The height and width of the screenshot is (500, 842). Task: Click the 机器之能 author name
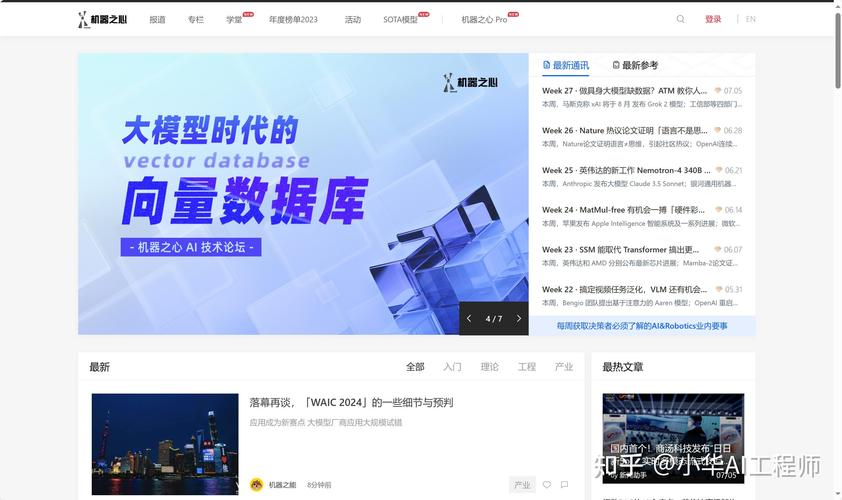(x=282, y=485)
